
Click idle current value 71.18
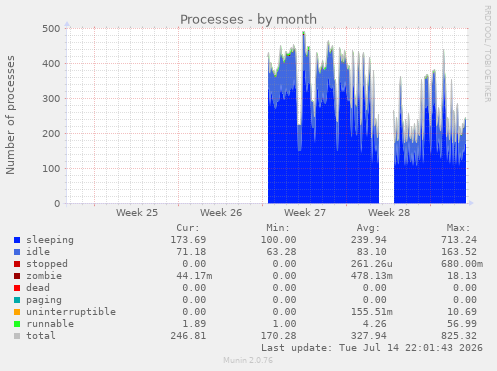[191, 252]
